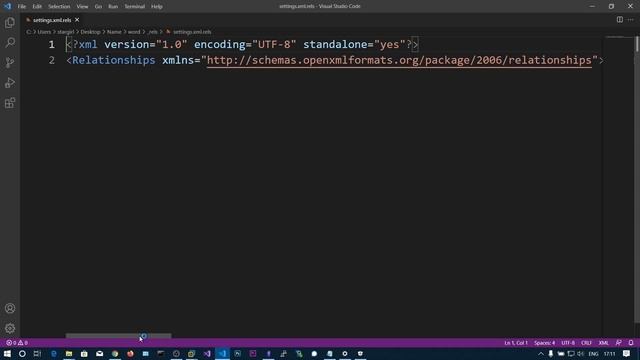640x360 pixels.
Task: Click Spaces: 4 indentation in status bar
Action: pyautogui.click(x=544, y=343)
